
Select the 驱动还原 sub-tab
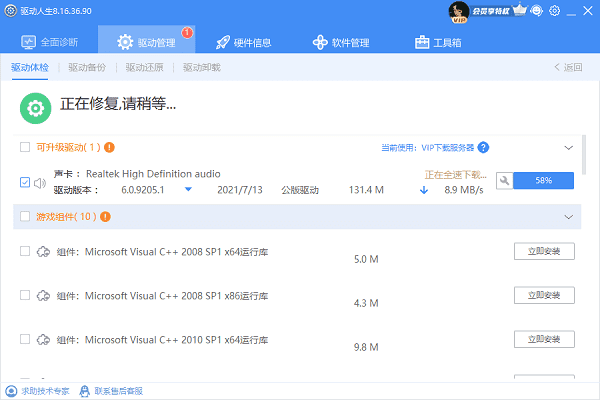click(145, 68)
